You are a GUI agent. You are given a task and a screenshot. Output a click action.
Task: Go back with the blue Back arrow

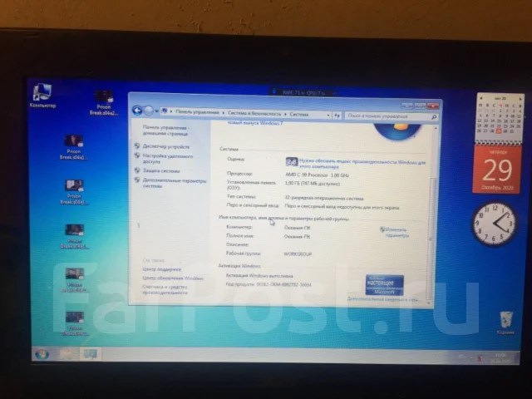(137, 111)
